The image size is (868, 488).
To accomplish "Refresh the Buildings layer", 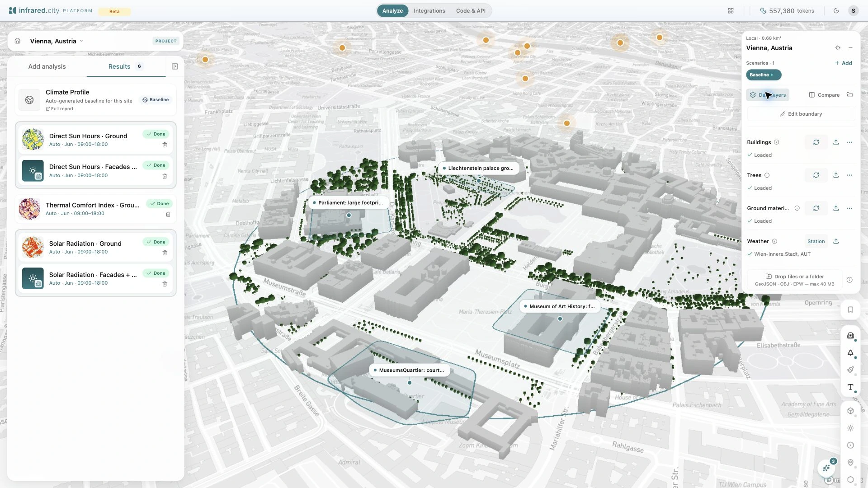I will 816,142.
